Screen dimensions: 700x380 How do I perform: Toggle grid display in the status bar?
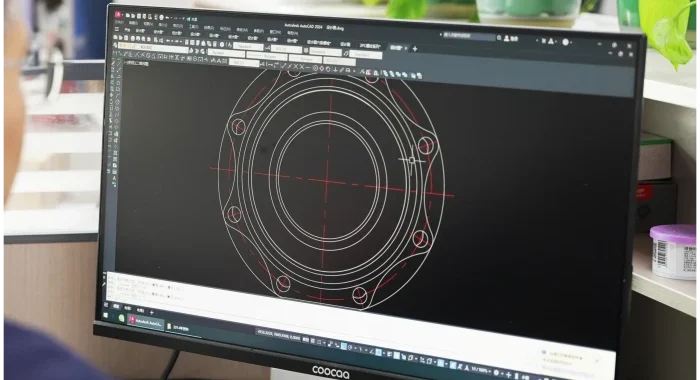coord(312,341)
